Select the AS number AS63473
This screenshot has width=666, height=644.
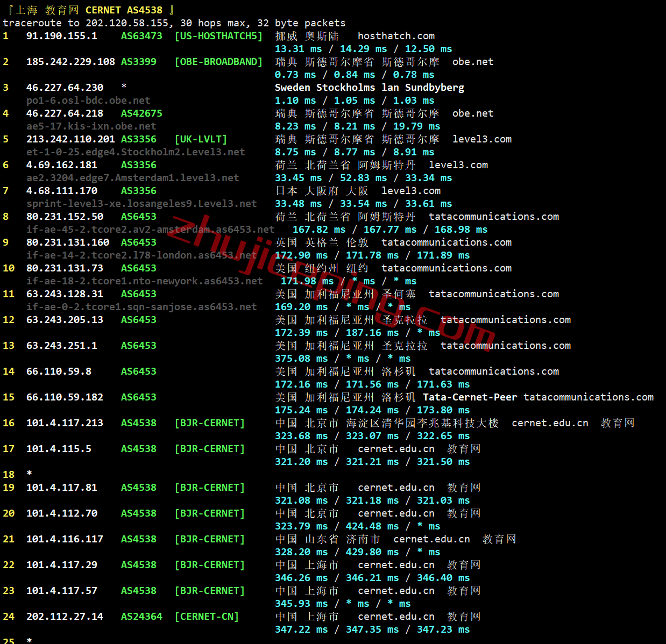point(141,36)
